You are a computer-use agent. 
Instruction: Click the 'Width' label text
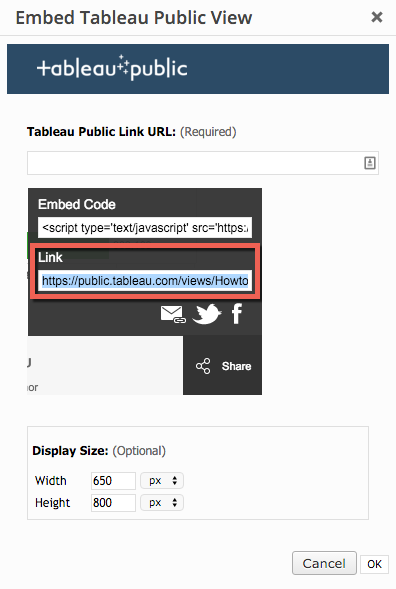coord(51,481)
